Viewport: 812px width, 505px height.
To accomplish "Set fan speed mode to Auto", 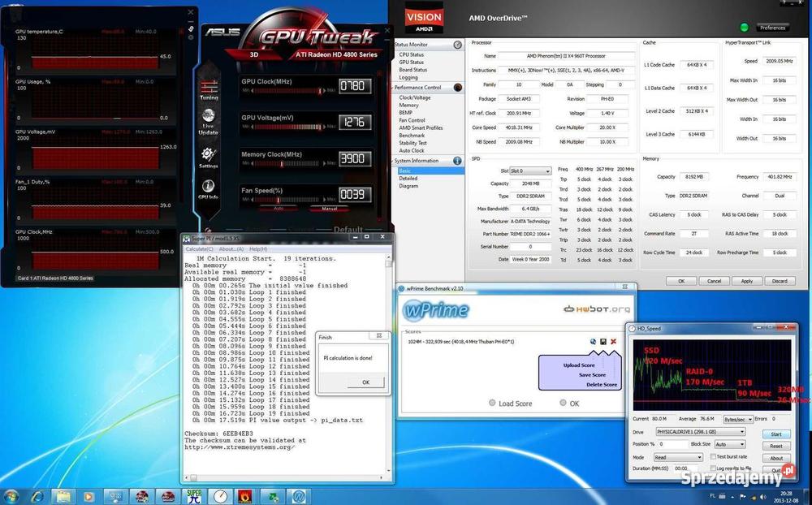I will click(x=278, y=208).
